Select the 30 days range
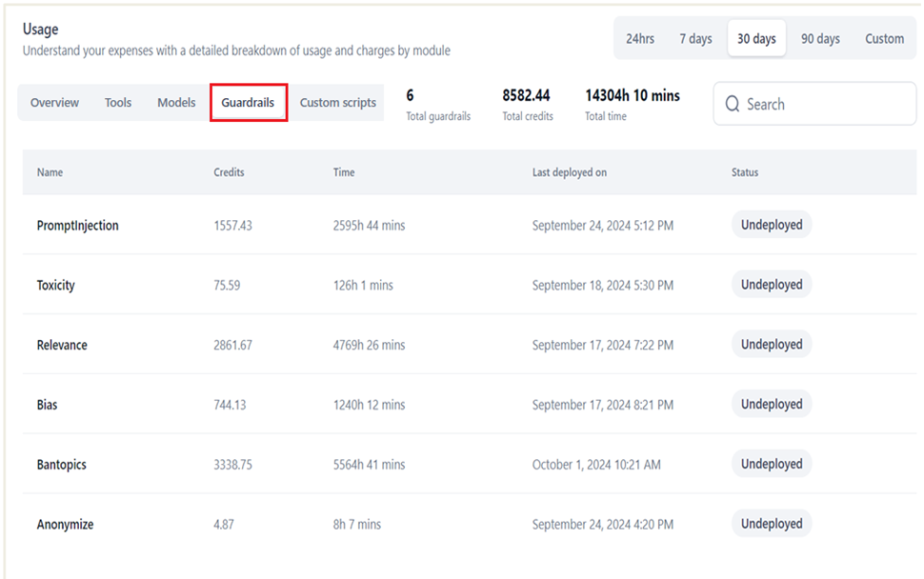The height and width of the screenshot is (579, 924). (x=756, y=39)
